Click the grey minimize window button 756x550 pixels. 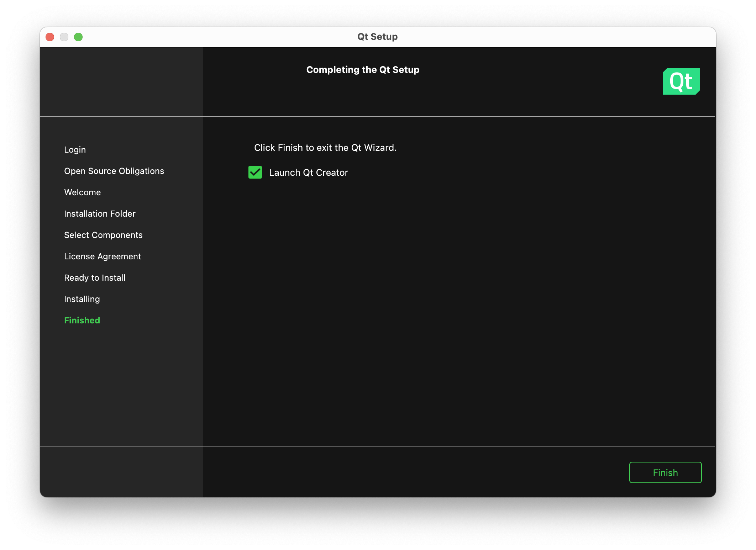[64, 37]
